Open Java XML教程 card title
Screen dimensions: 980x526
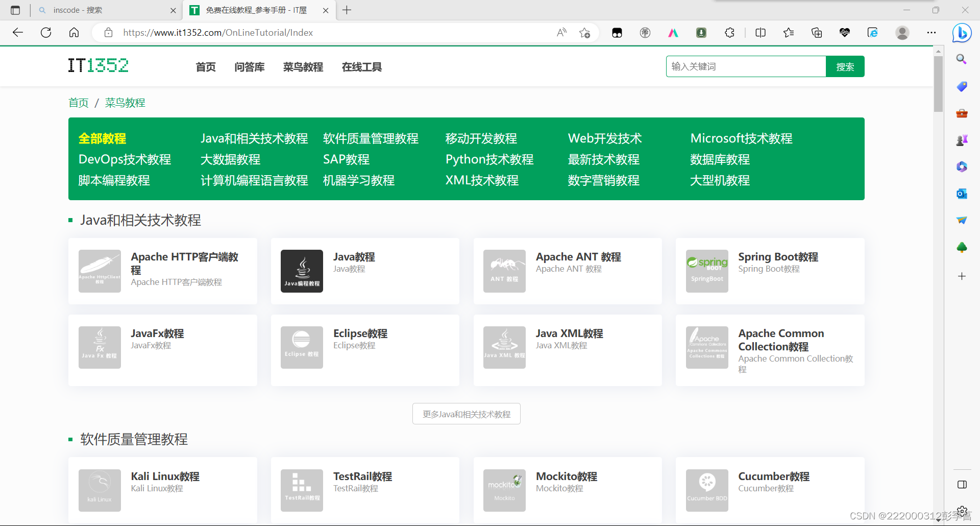point(569,333)
